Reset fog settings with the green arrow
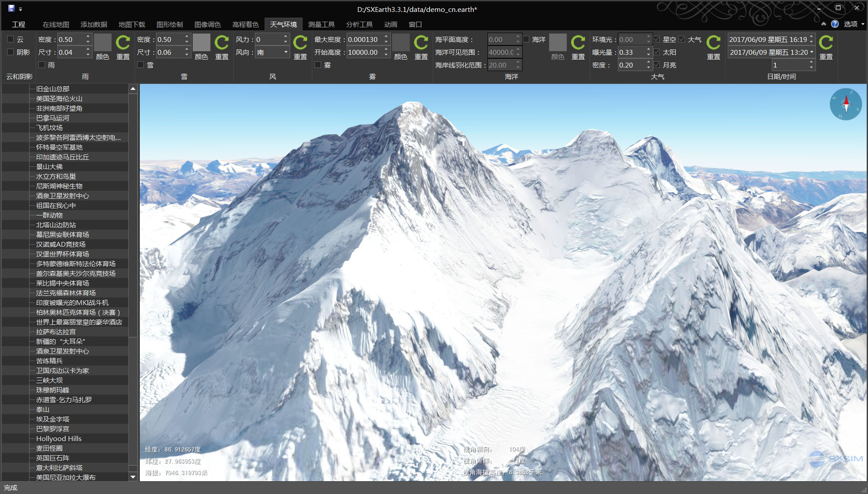Screen dimensions: 868x494 (421, 43)
